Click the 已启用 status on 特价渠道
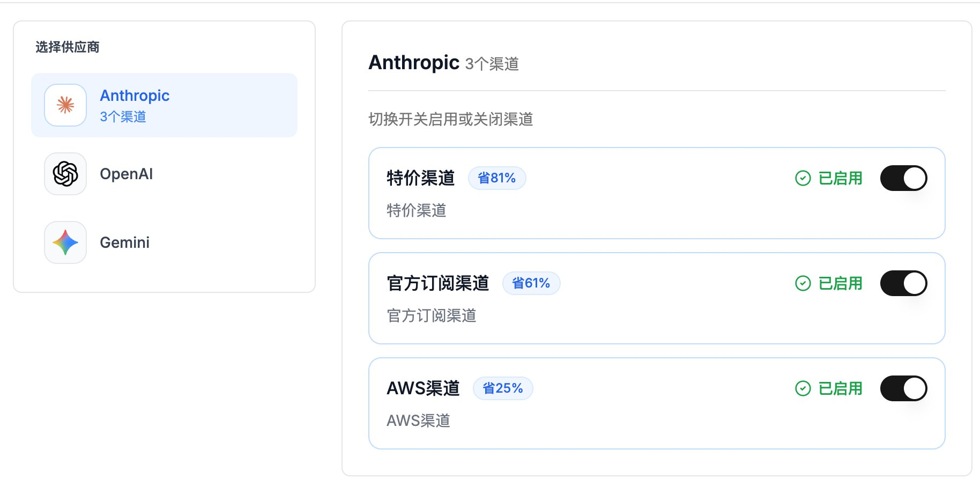Screen dimensions: 980x486 coord(840,178)
